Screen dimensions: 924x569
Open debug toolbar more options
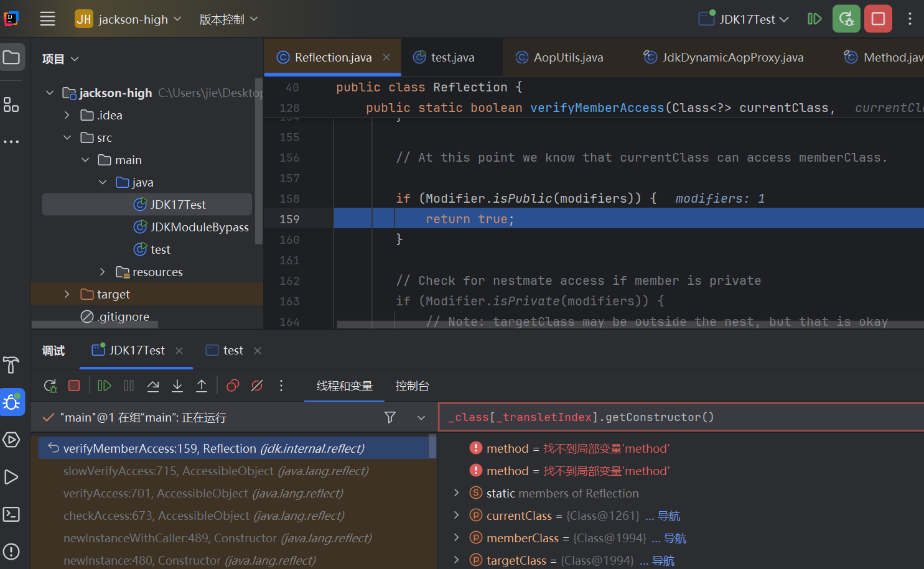pyautogui.click(x=281, y=386)
